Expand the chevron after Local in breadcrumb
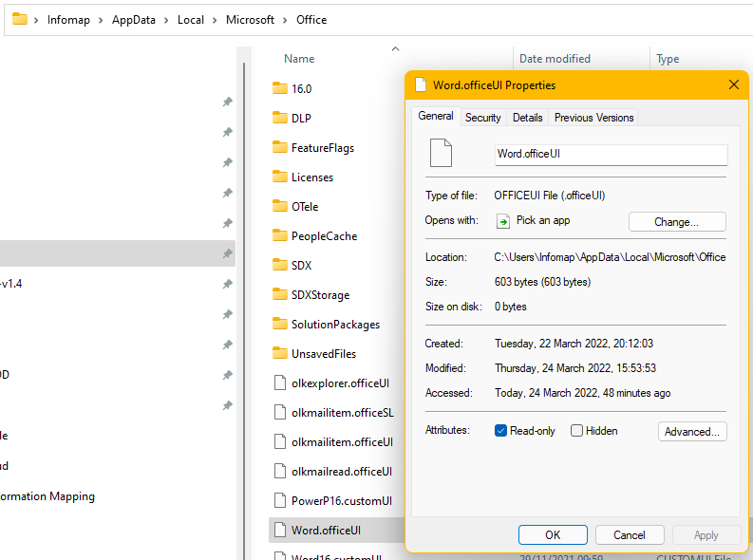Screen dimensions: 753x560 point(215,20)
